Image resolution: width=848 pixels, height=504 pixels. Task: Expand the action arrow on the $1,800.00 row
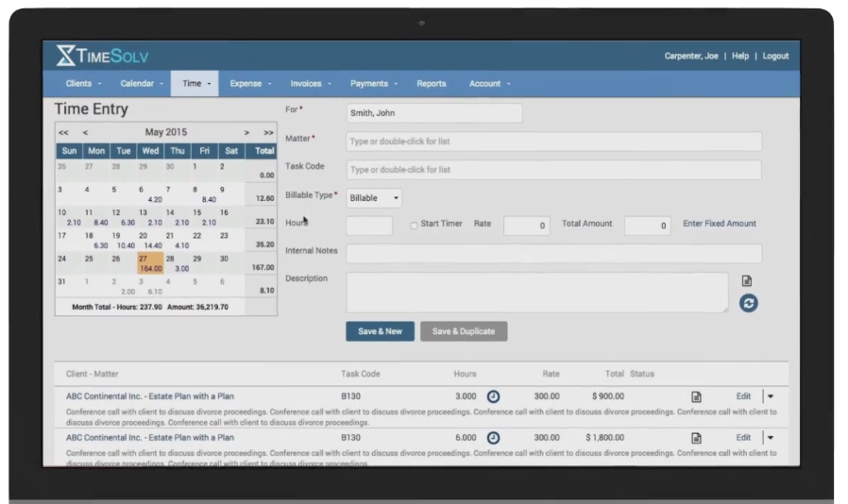(x=771, y=438)
